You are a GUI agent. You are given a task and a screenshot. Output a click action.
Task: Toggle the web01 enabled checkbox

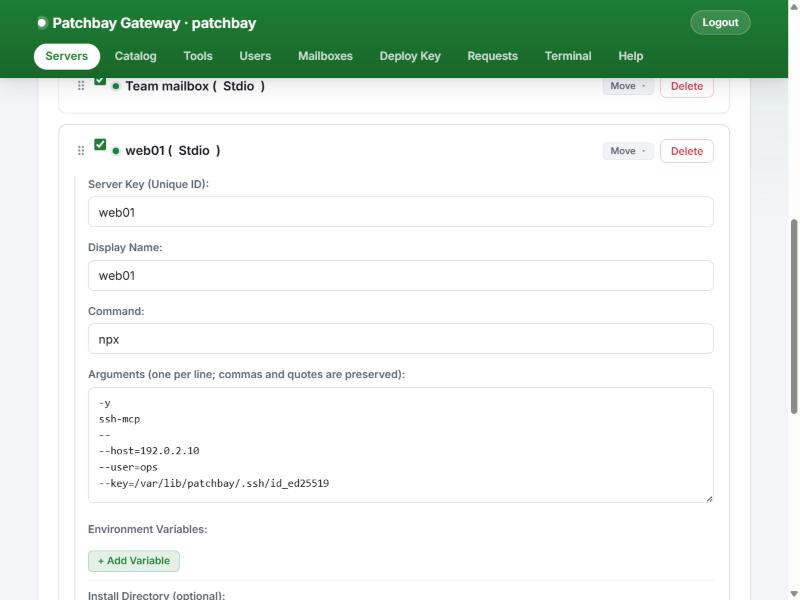click(x=100, y=144)
